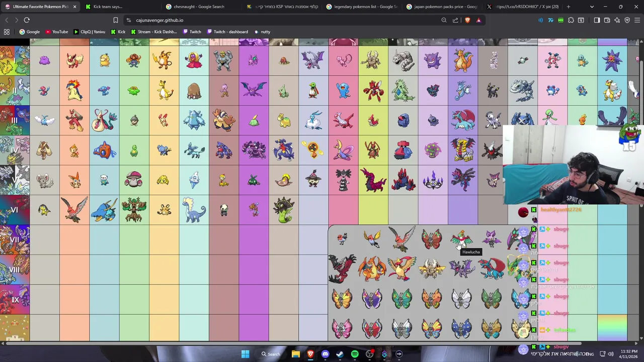Switch to the X (20) tab
Screen dimensions: 644x362
[522, 7]
